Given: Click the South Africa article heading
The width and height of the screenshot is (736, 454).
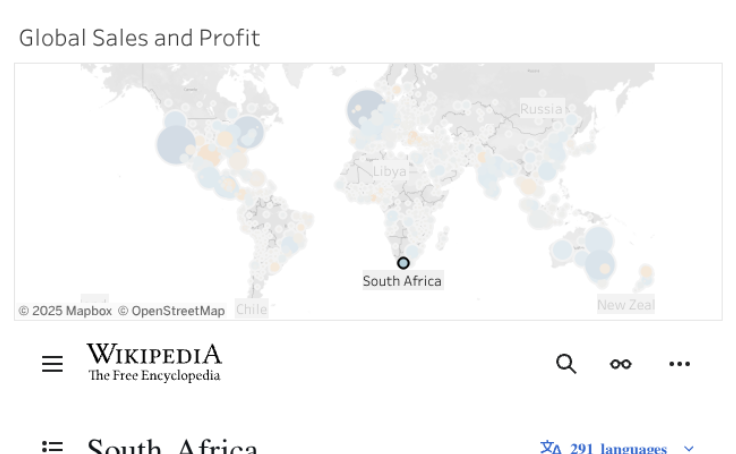Looking at the screenshot, I should click(x=172, y=447).
